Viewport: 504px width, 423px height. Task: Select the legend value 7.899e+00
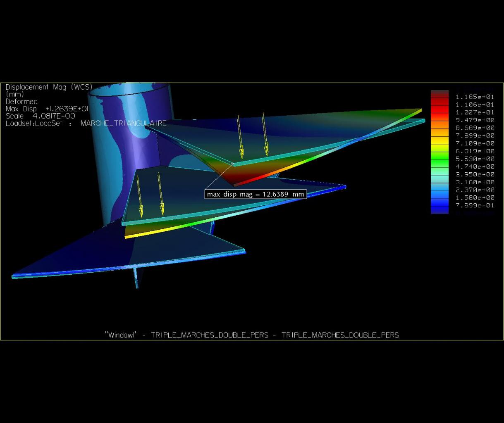tap(475, 135)
